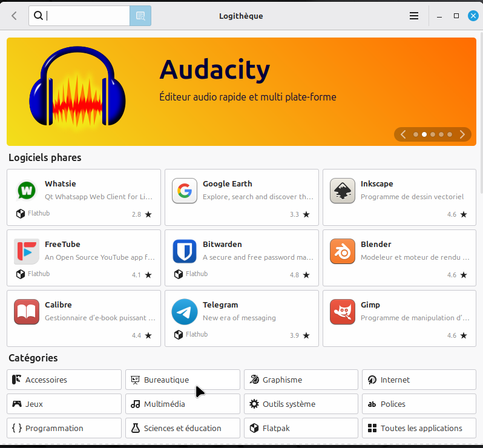Image resolution: width=483 pixels, height=448 pixels.
Task: Select the Google Earth icon
Action: (x=185, y=191)
